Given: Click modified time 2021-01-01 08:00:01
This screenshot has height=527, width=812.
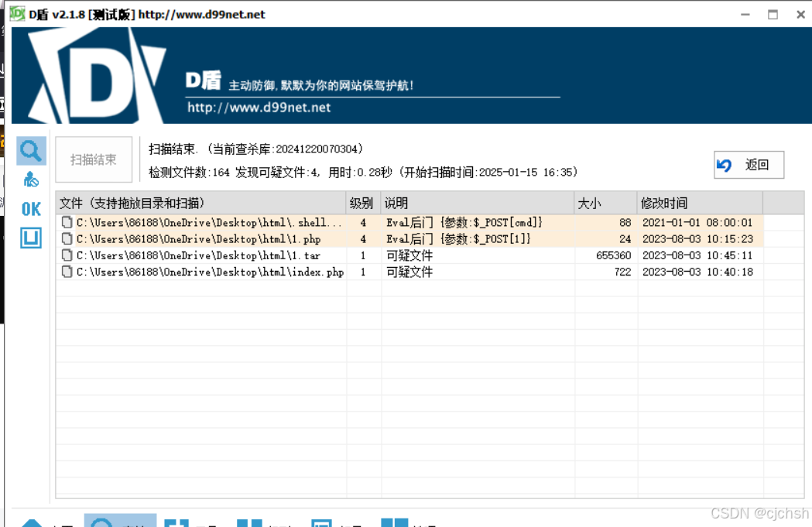Looking at the screenshot, I should 697,223.
